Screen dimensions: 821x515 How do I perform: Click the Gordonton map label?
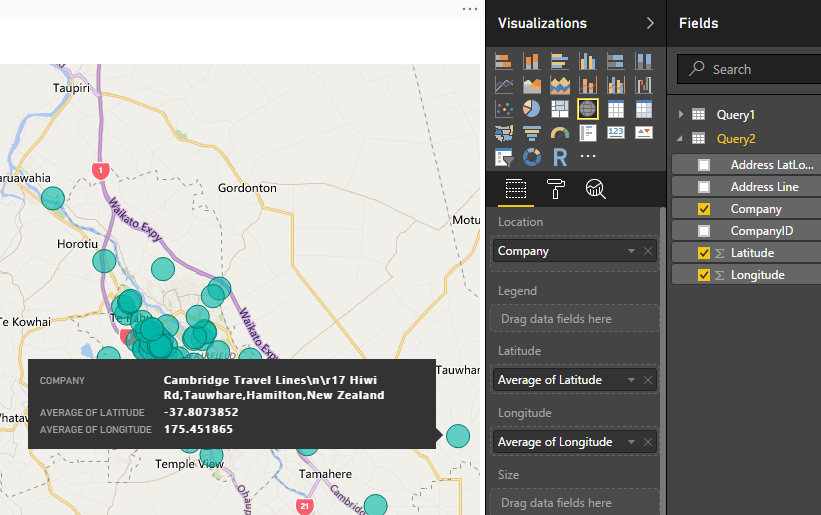(x=247, y=188)
